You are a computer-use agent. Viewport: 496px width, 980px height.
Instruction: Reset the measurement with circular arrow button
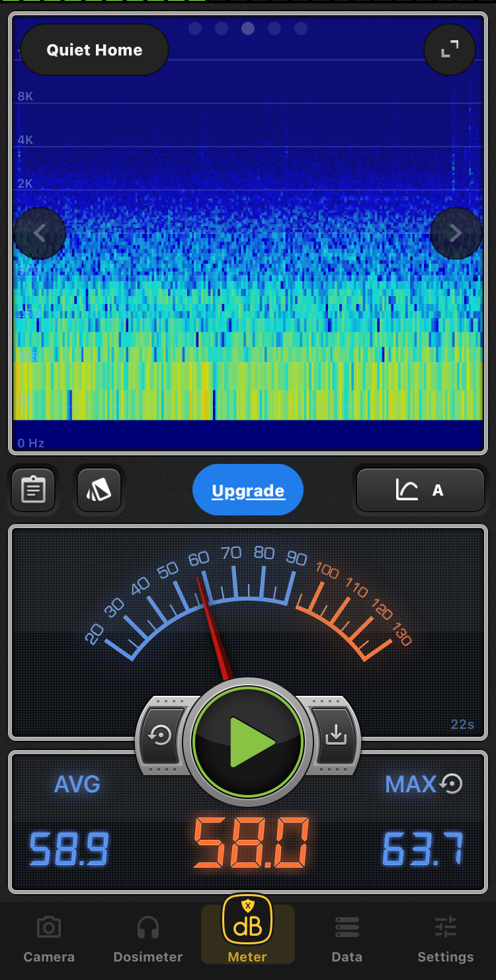point(161,735)
